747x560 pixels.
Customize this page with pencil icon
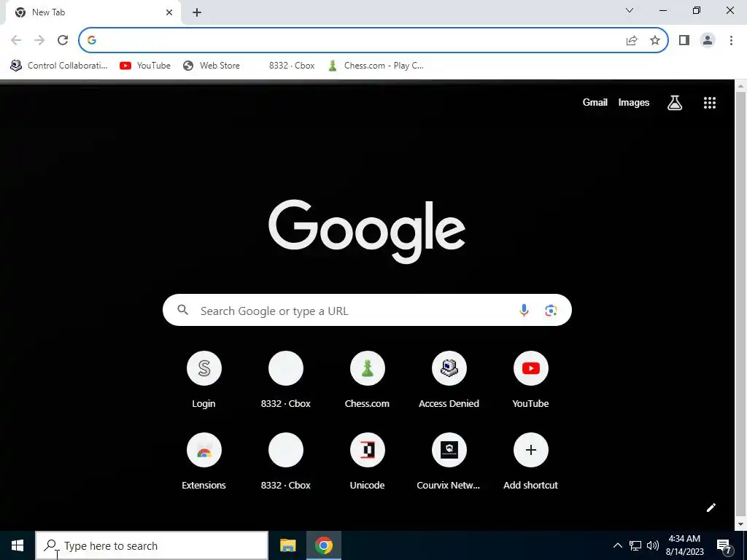point(711,507)
